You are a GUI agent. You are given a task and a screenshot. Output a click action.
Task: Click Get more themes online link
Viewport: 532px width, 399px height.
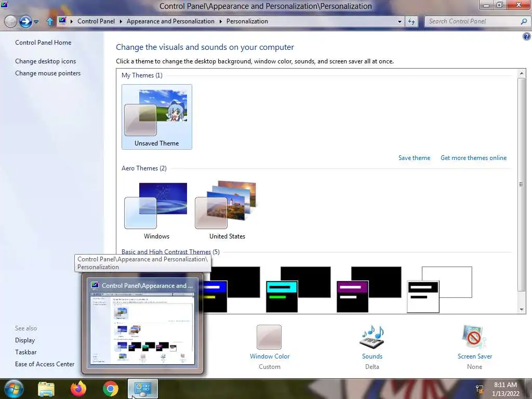pos(473,158)
